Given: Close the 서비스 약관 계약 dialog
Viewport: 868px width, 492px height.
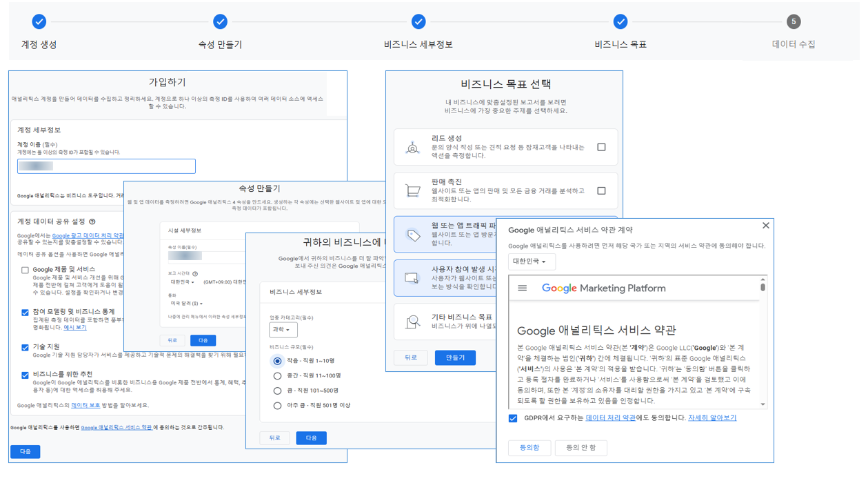Looking at the screenshot, I should point(765,226).
